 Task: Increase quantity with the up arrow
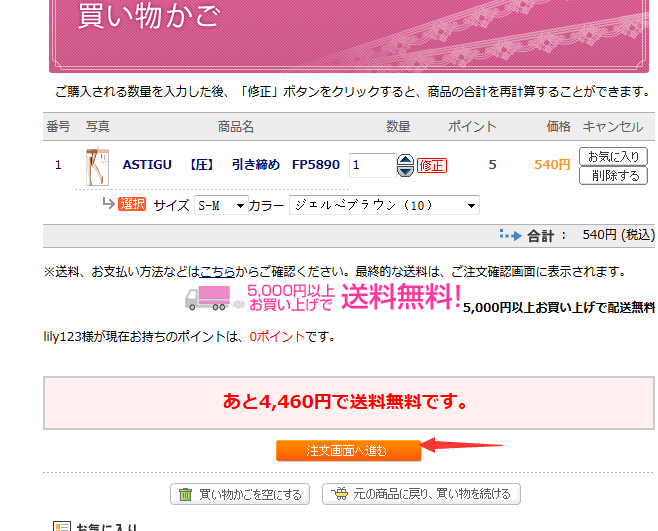405,159
